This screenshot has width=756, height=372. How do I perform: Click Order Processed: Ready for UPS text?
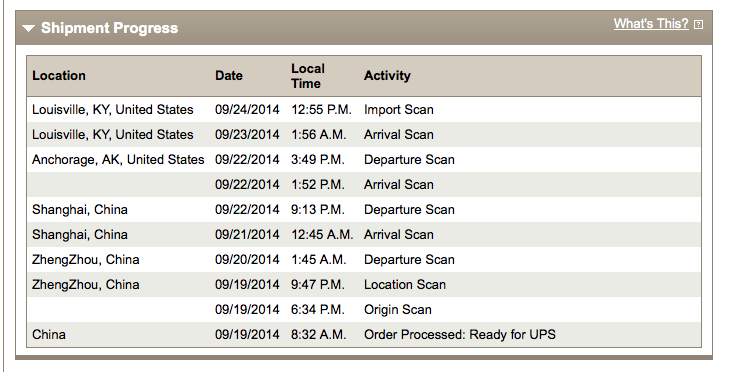point(459,334)
